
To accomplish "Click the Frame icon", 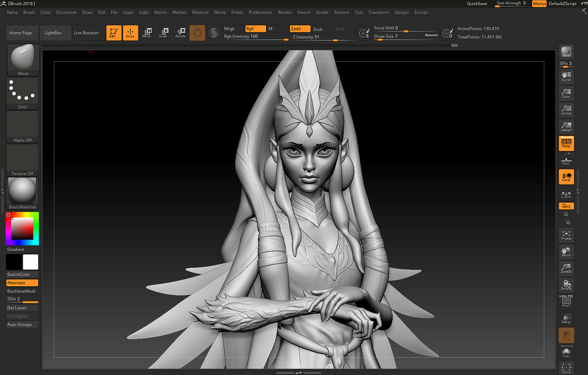I will (x=566, y=235).
